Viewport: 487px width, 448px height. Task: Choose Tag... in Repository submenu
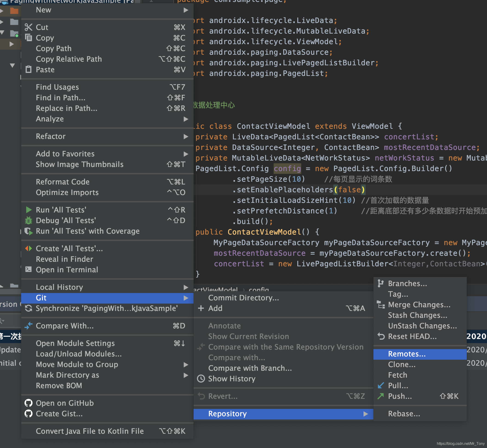[x=420, y=294]
